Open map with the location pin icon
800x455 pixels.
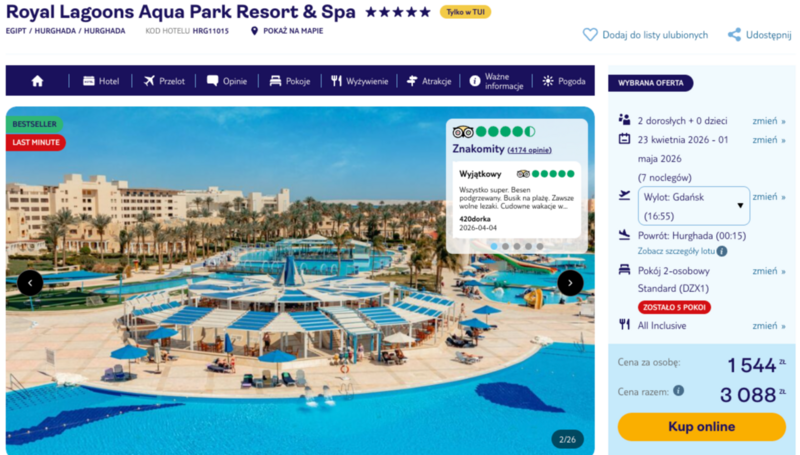[x=254, y=31]
